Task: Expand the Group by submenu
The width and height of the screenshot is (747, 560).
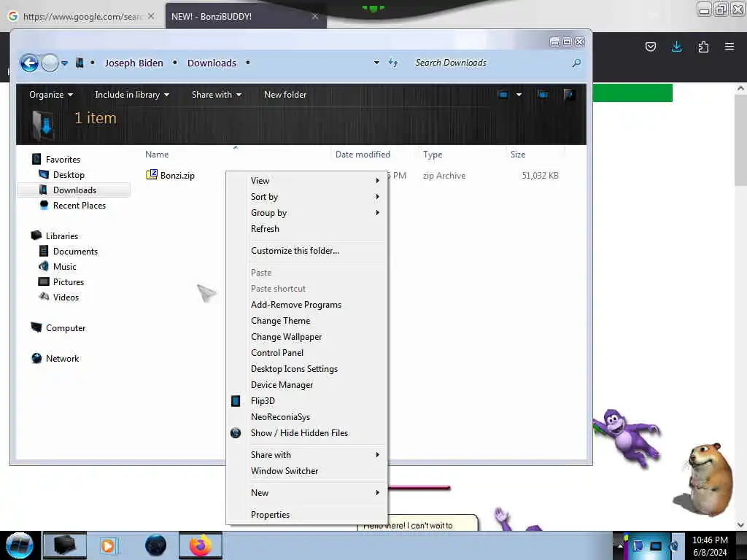Action: [307, 212]
